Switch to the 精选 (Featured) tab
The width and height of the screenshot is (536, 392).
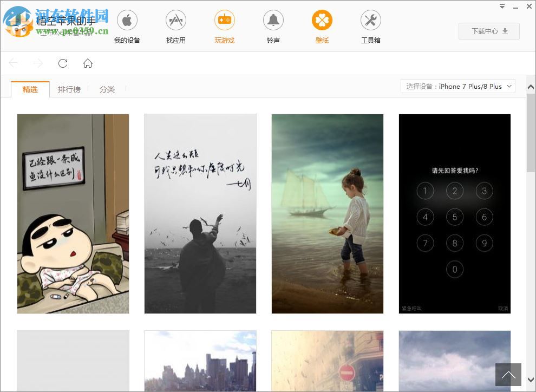[x=30, y=89]
